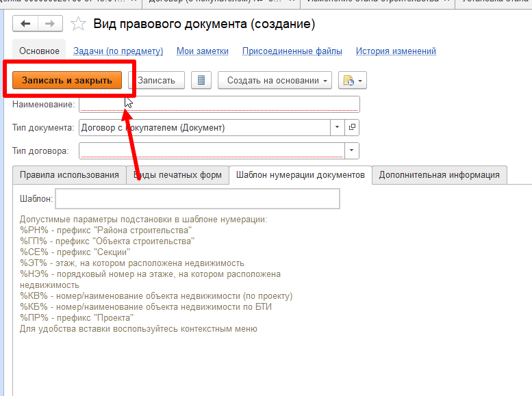Switch to the Виды печатных форм tab
The height and width of the screenshot is (396, 532).
tap(178, 175)
